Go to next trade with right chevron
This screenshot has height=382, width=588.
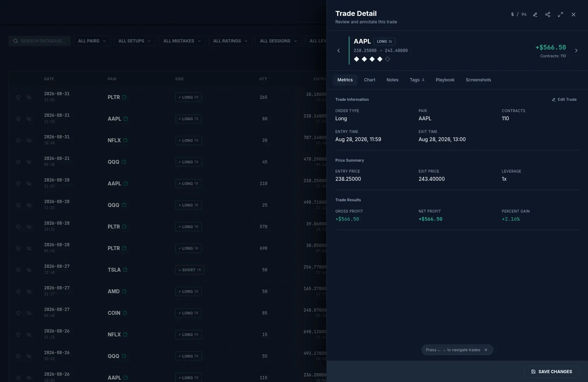[576, 51]
